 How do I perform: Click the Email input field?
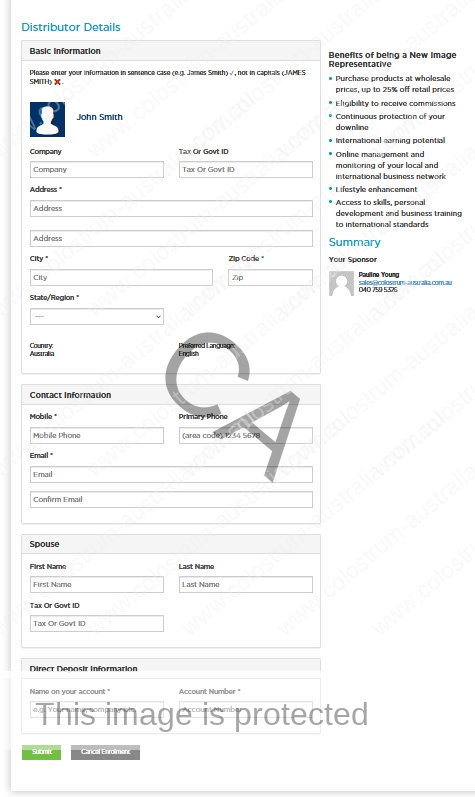click(171, 475)
